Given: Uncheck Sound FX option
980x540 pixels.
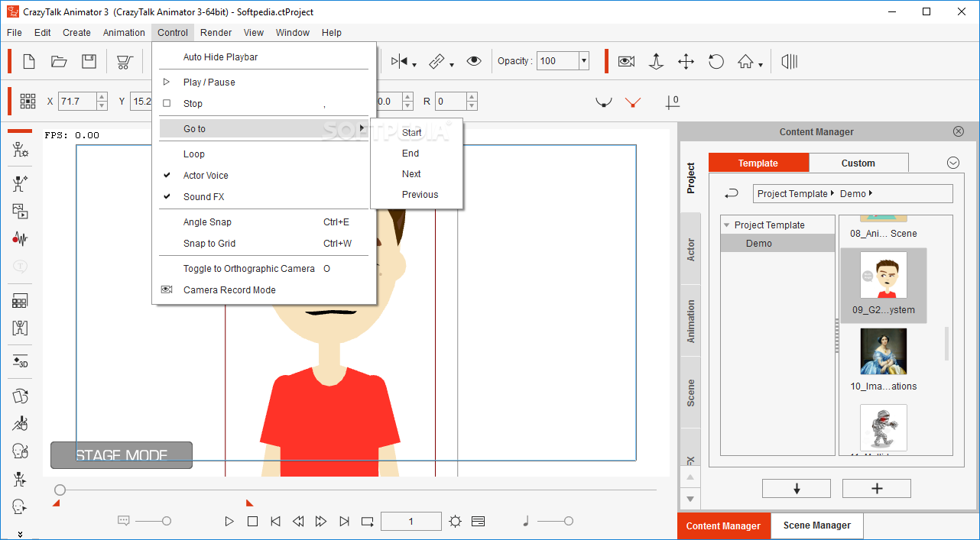Looking at the screenshot, I should coord(264,197).
